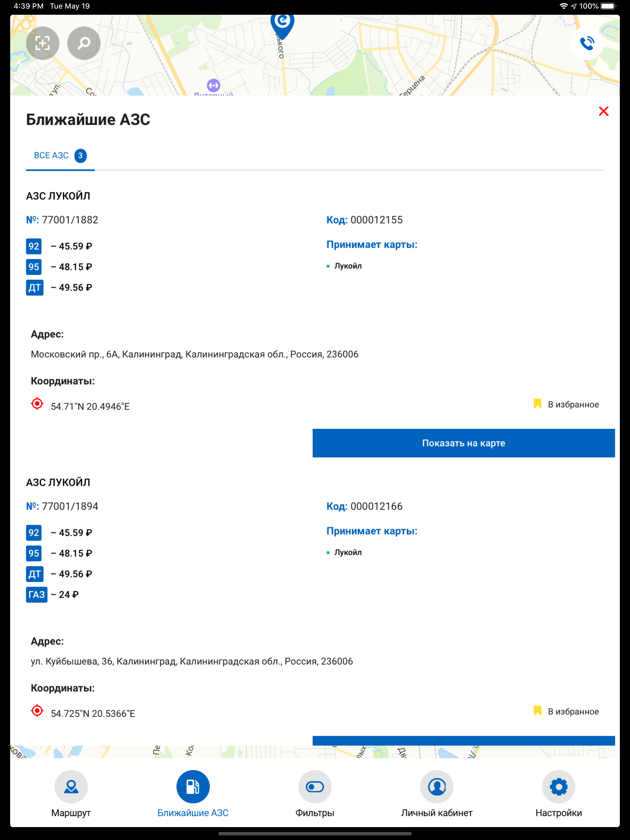
Task: Tap coordinates text 54.725"N 20.5366"E
Action: [93, 714]
